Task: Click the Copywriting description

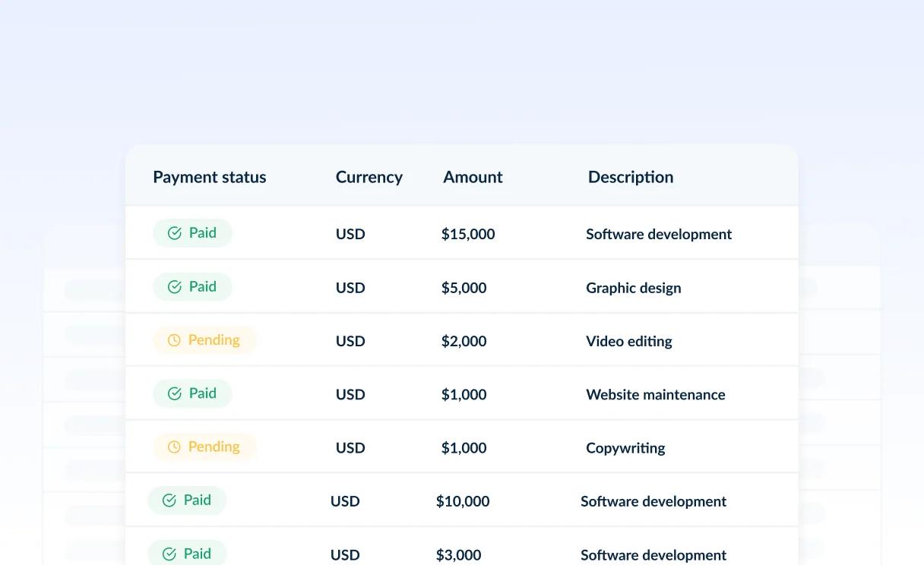Action: 625,447
